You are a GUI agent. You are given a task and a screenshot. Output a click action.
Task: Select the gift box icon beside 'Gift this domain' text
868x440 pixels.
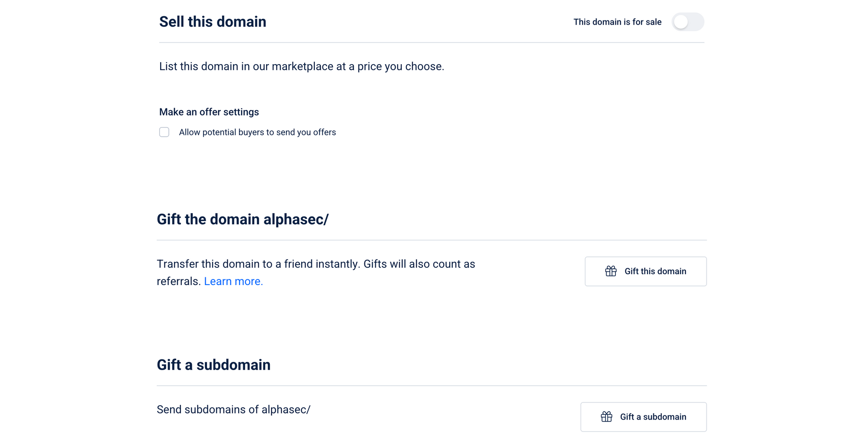[x=611, y=271]
